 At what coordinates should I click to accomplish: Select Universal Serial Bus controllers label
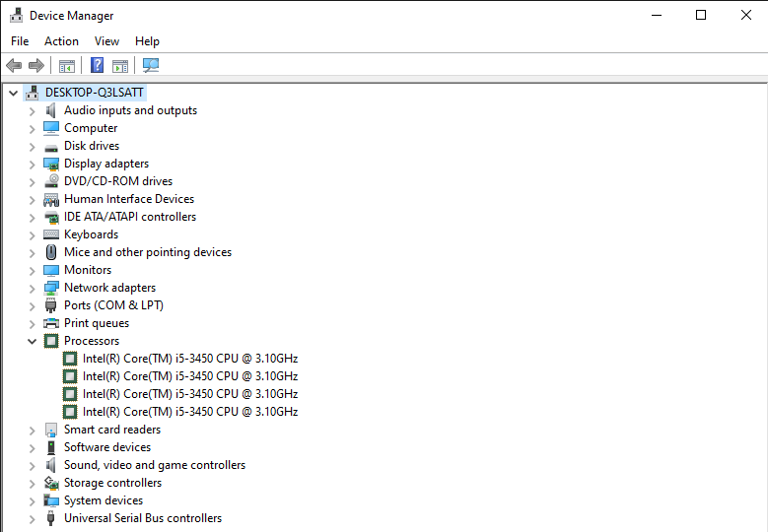tap(143, 518)
